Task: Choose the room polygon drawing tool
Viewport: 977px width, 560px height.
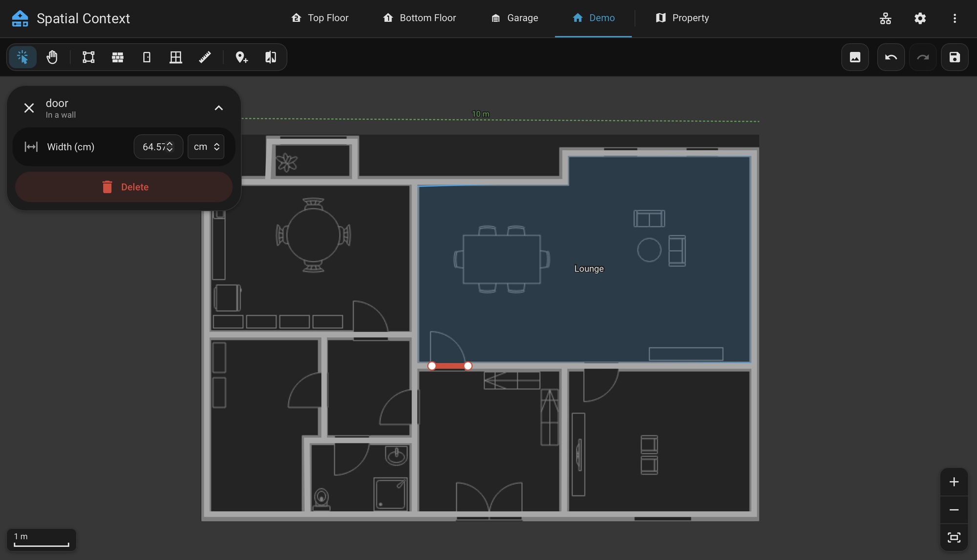Action: pos(88,57)
